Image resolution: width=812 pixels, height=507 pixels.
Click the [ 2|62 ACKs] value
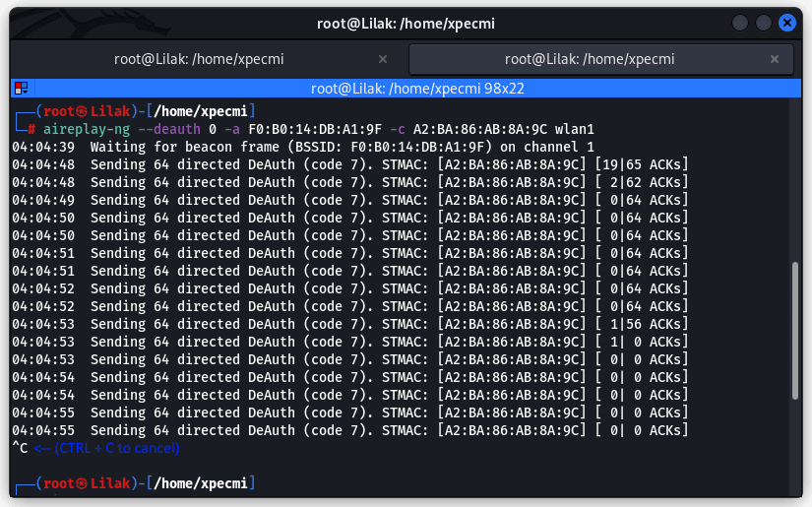point(642,182)
